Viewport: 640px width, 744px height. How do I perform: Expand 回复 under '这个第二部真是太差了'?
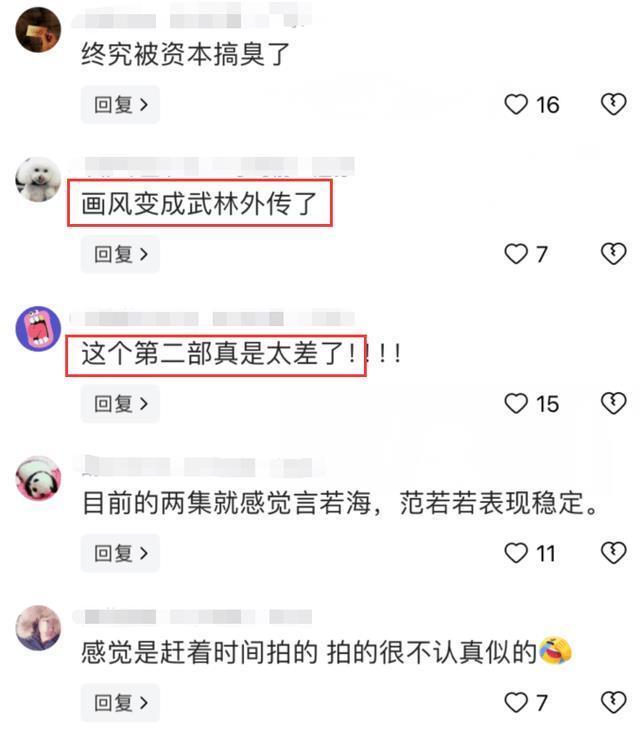coord(120,404)
